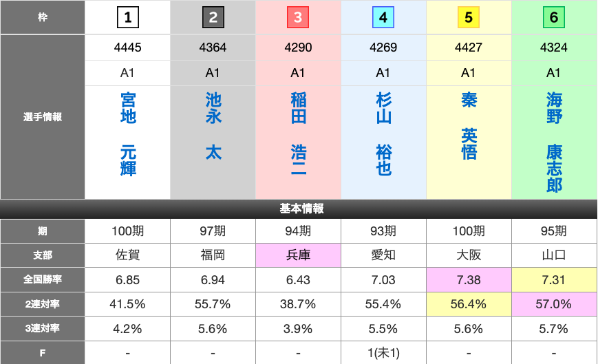Image resolution: width=598 pixels, height=364 pixels.
Task: Select the 2連対率 row header
Action: click(43, 304)
